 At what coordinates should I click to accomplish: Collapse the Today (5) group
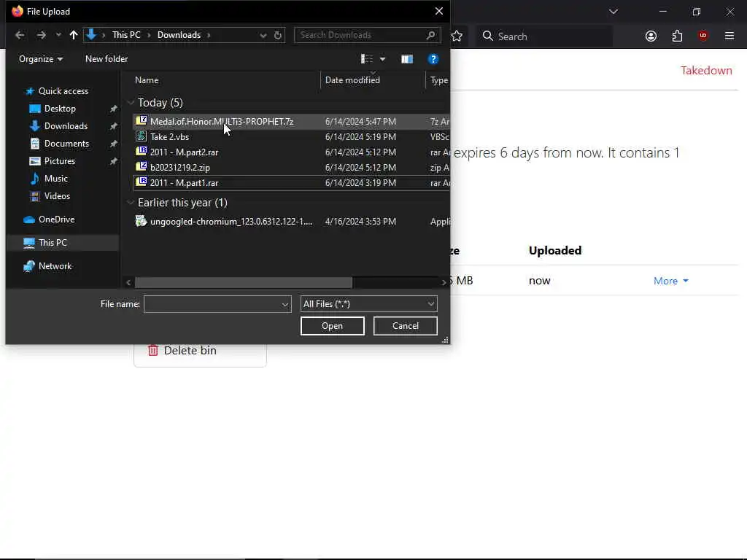(131, 102)
